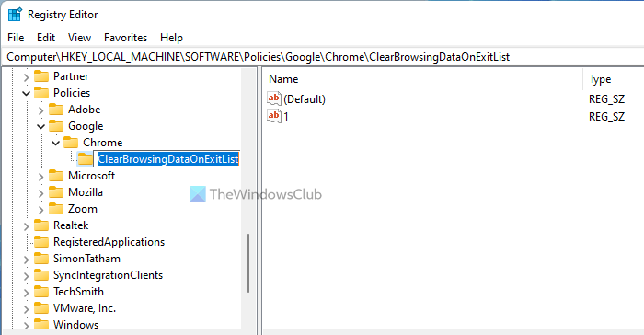This screenshot has width=644, height=335.
Task: Select the SimonTatham key label
Action: pos(86,259)
